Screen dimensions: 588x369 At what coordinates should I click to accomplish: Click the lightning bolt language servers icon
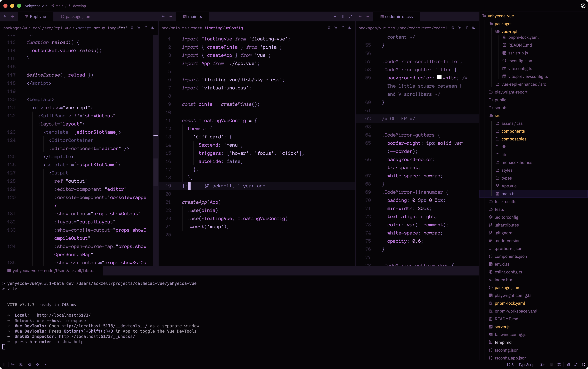click(x=37, y=365)
